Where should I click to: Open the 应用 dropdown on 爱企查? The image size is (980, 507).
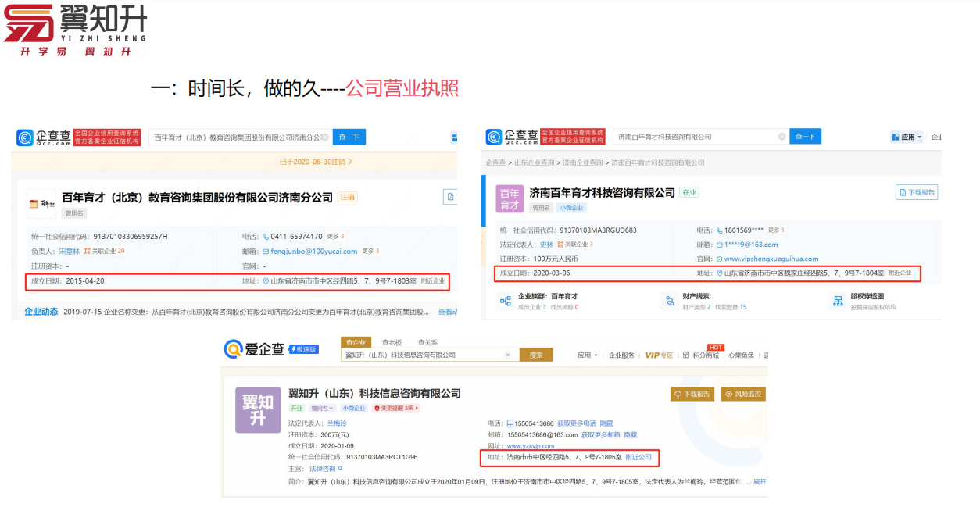588,355
